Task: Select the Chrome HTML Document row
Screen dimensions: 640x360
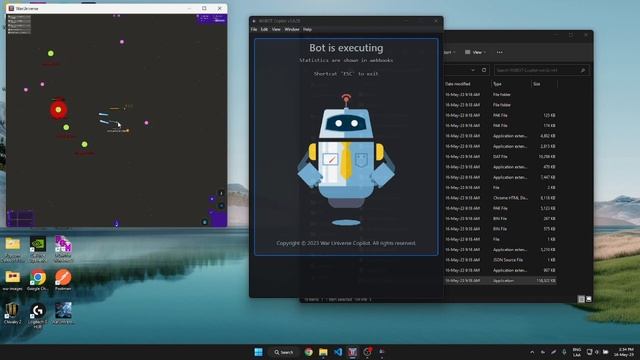Action: tap(500, 198)
